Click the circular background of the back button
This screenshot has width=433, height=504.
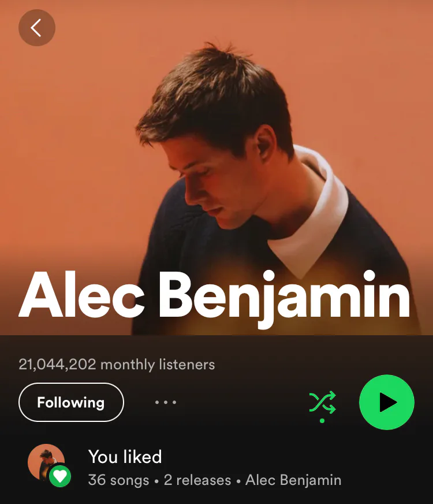(37, 28)
